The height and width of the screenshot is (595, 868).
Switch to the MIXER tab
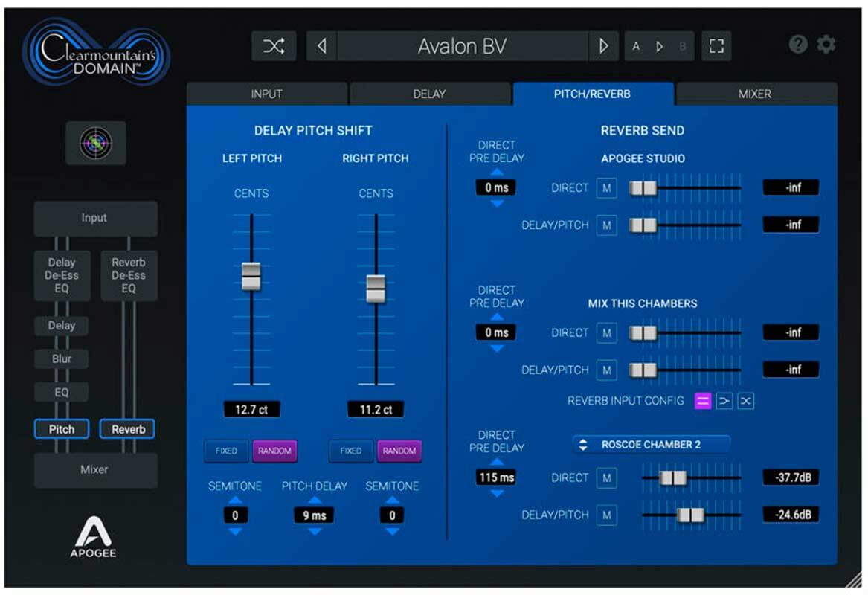[x=755, y=94]
